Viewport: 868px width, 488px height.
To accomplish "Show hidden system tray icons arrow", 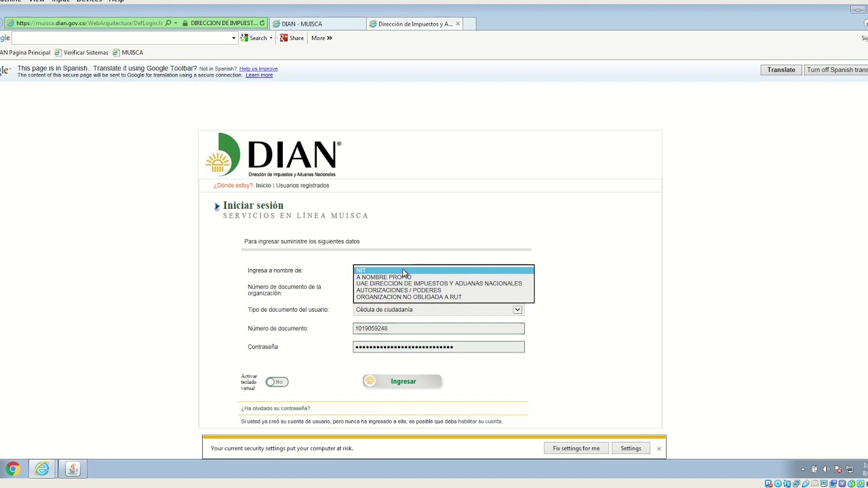I will click(x=803, y=469).
